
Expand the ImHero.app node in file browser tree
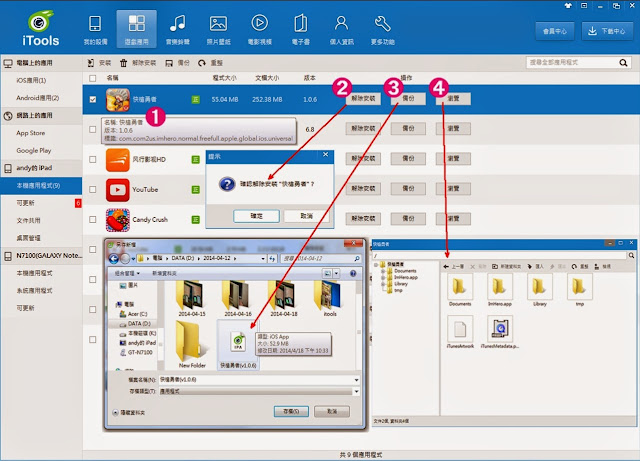click(x=383, y=278)
